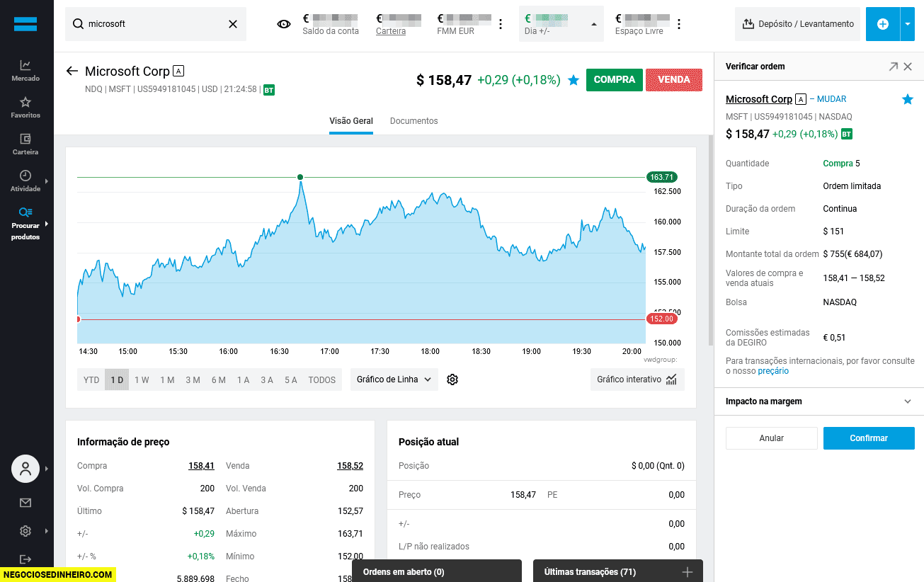Click the logout icon in sidebar
This screenshot has height=582, width=924.
pos(25,559)
